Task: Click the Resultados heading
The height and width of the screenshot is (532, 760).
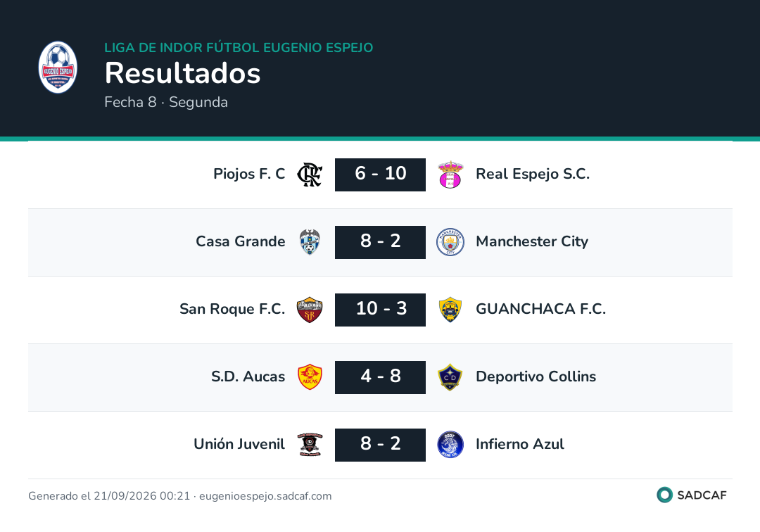Action: (182, 73)
